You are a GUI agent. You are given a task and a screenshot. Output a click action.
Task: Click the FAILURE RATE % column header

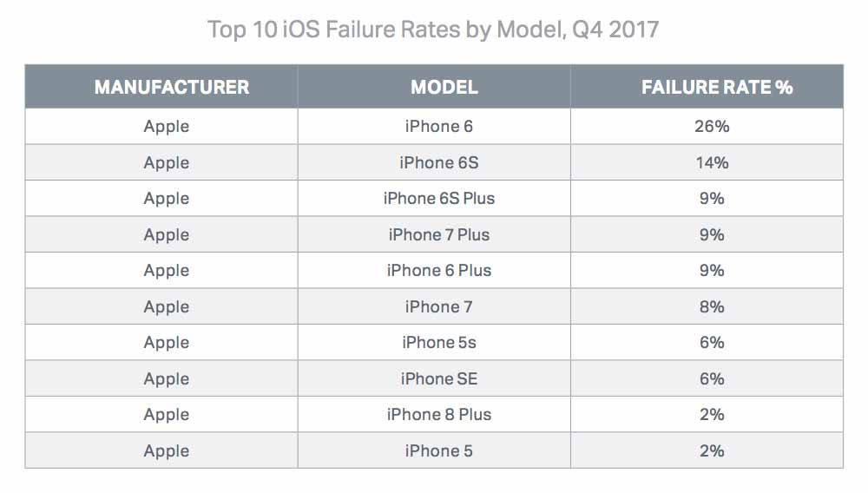[x=717, y=87]
